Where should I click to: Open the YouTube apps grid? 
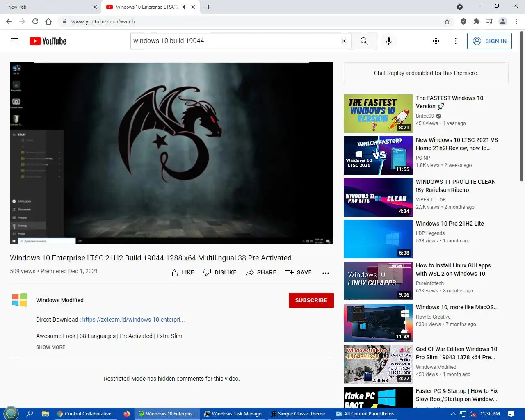(436, 41)
